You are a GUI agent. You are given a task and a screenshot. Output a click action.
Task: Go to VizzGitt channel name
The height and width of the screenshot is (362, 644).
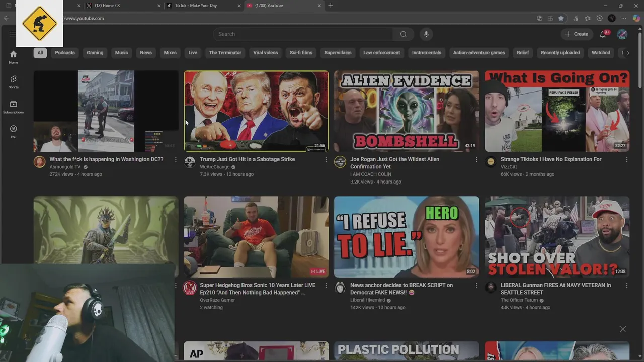(509, 167)
